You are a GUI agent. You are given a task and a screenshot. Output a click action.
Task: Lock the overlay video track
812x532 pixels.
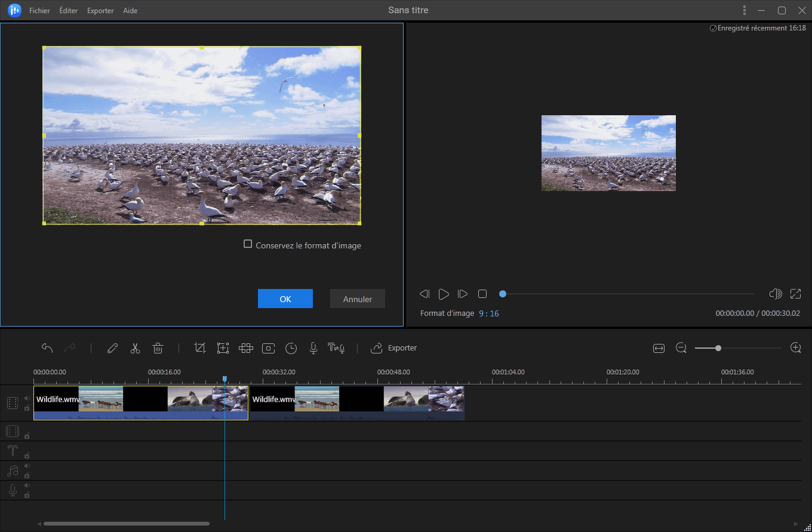27,436
